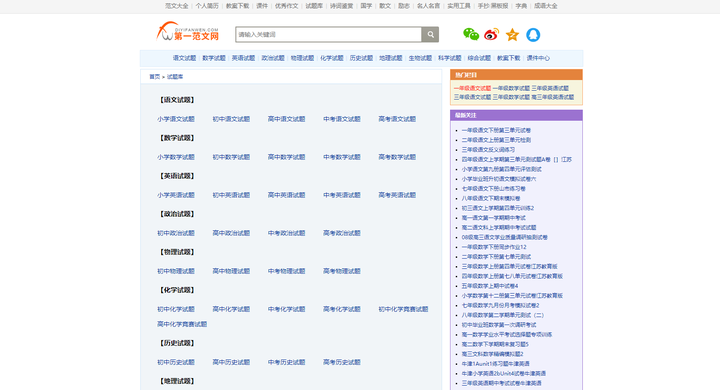Image resolution: width=720 pixels, height=390 pixels.
Task: Click the QQ penguin icon
Action: 533,34
